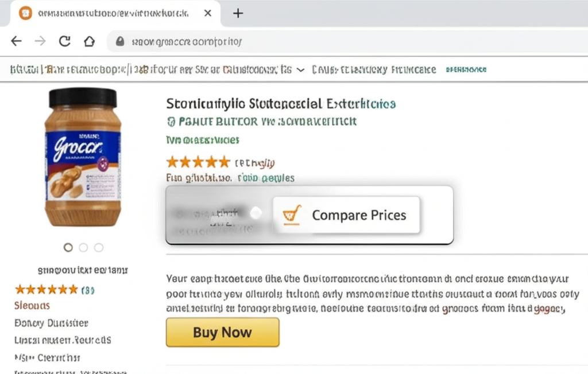This screenshot has height=374, width=588.
Task: Select the third carousel dot
Action: pyautogui.click(x=98, y=247)
